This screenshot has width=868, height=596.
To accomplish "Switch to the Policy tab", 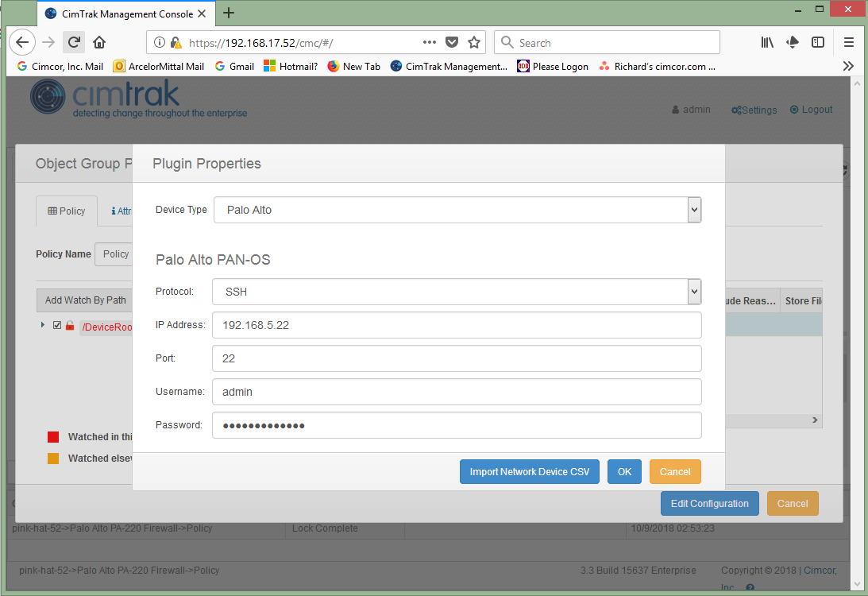I will (67, 211).
